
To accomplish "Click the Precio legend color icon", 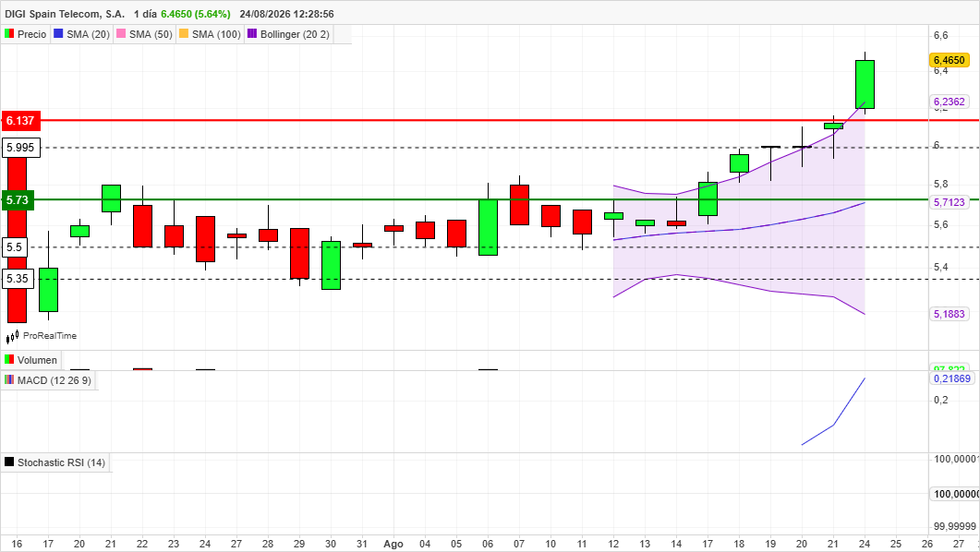I will [x=8, y=34].
